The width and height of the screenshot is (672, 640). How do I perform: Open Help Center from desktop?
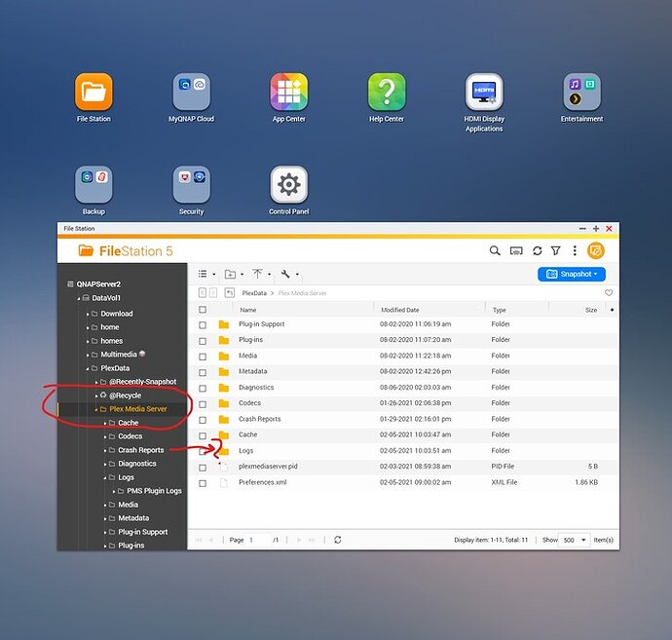coord(387,92)
